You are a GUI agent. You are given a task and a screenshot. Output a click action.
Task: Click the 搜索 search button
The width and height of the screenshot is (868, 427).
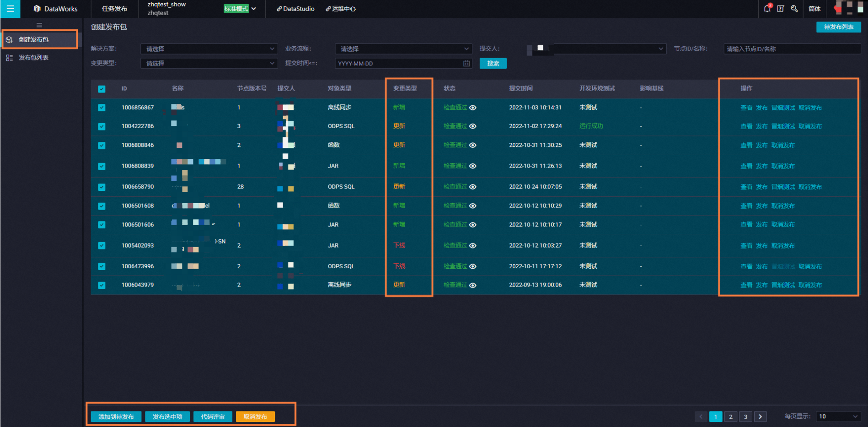[x=493, y=64]
